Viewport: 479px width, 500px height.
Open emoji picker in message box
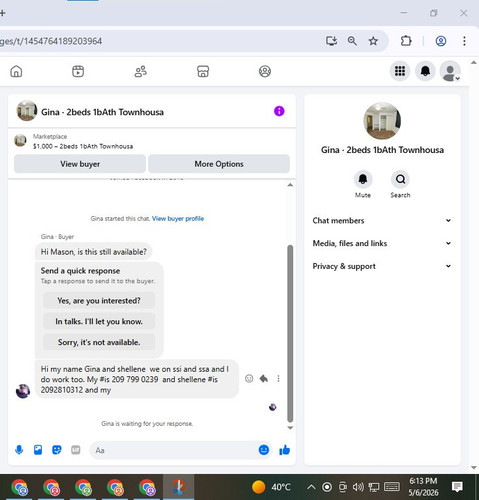tap(264, 450)
